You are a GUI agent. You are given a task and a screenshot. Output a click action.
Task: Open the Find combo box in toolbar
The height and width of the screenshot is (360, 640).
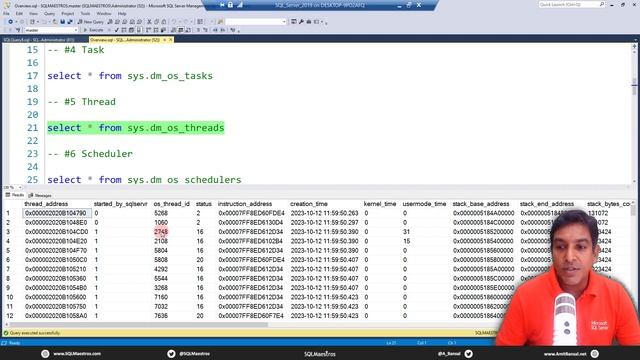pos(256,22)
